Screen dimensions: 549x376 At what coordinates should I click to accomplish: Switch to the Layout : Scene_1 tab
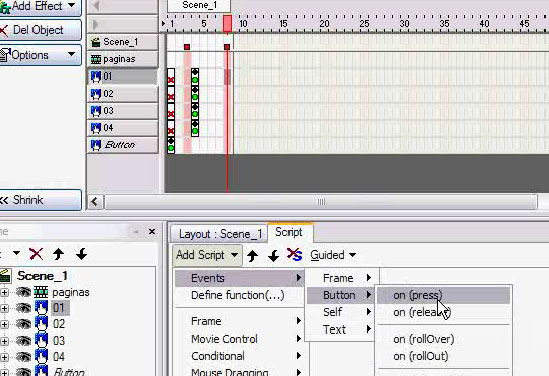(x=220, y=234)
